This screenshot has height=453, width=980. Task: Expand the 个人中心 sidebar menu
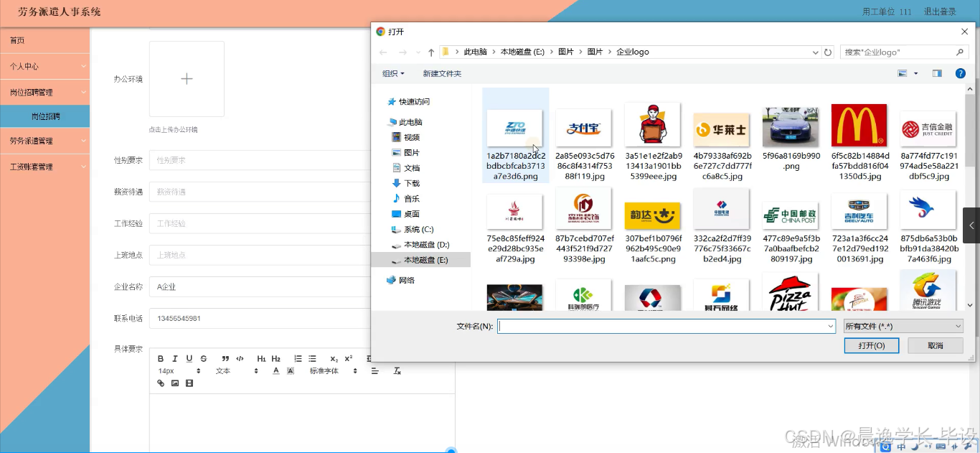pyautogui.click(x=44, y=66)
